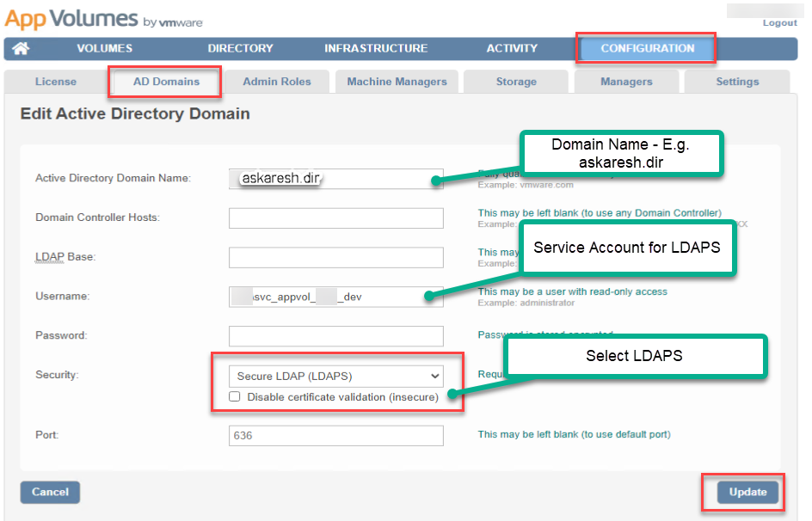This screenshot has height=521, width=812.
Task: Switch to the AD Domains tab
Action: click(166, 82)
